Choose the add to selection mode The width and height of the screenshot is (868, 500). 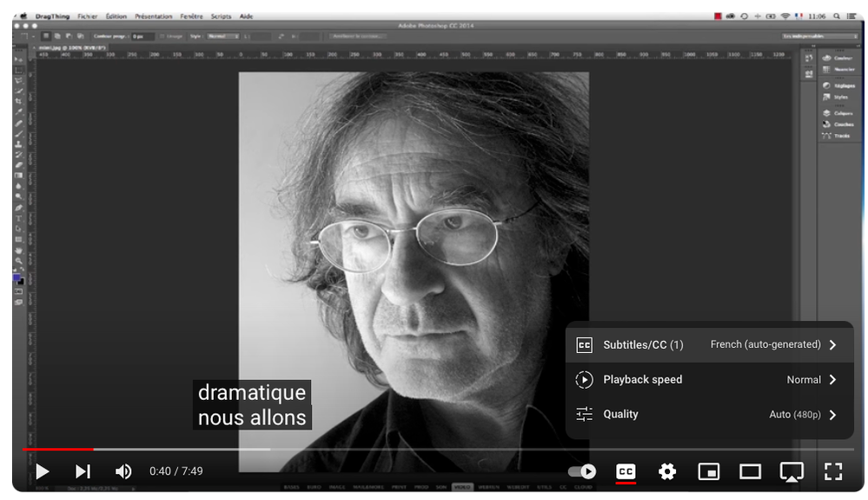click(x=57, y=36)
